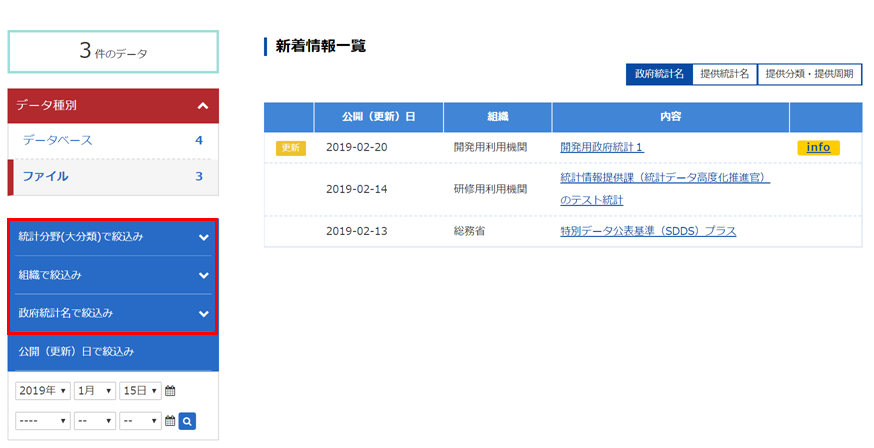Open the empty end day dropdown
The image size is (874, 448).
point(140,421)
